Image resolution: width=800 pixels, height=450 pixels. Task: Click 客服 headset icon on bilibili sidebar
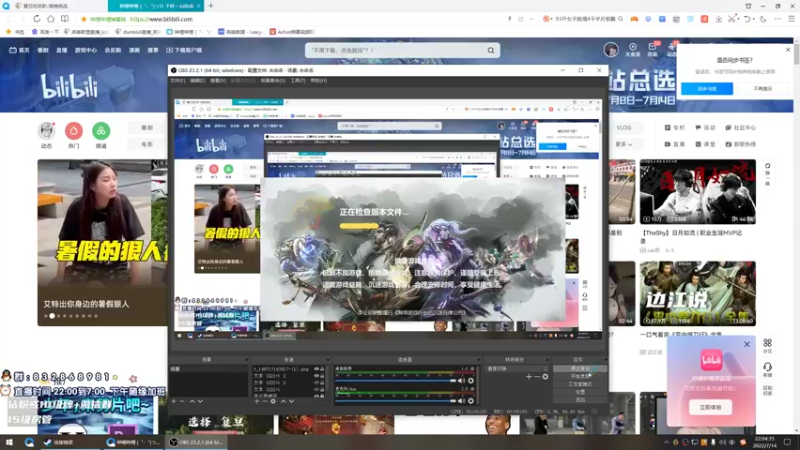767,369
